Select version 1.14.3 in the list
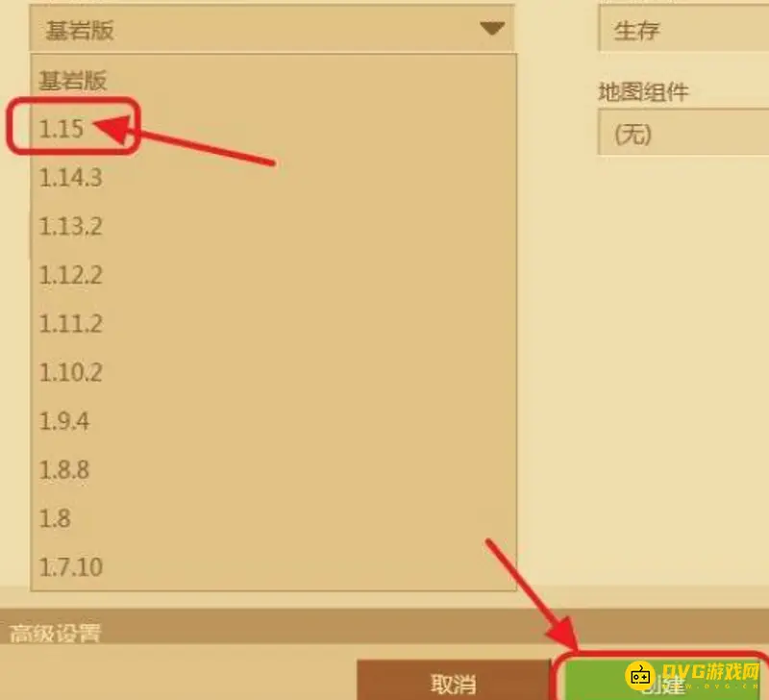769x700 pixels. pyautogui.click(x=273, y=177)
